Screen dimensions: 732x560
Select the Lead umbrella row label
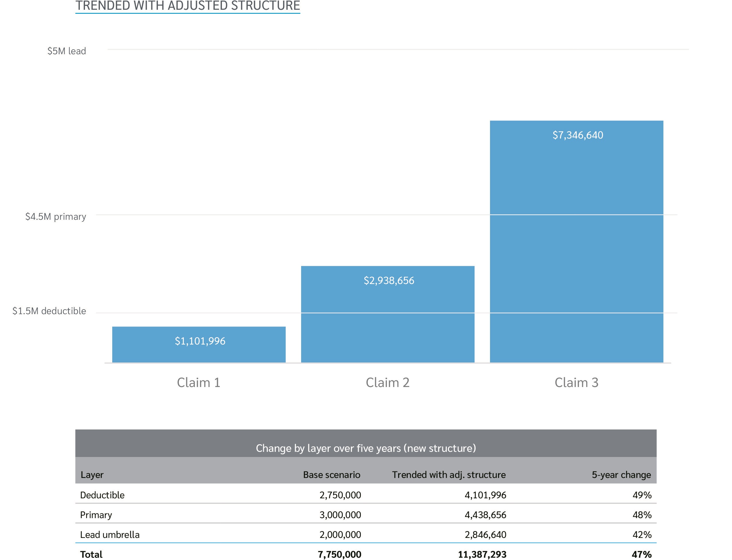pos(110,535)
